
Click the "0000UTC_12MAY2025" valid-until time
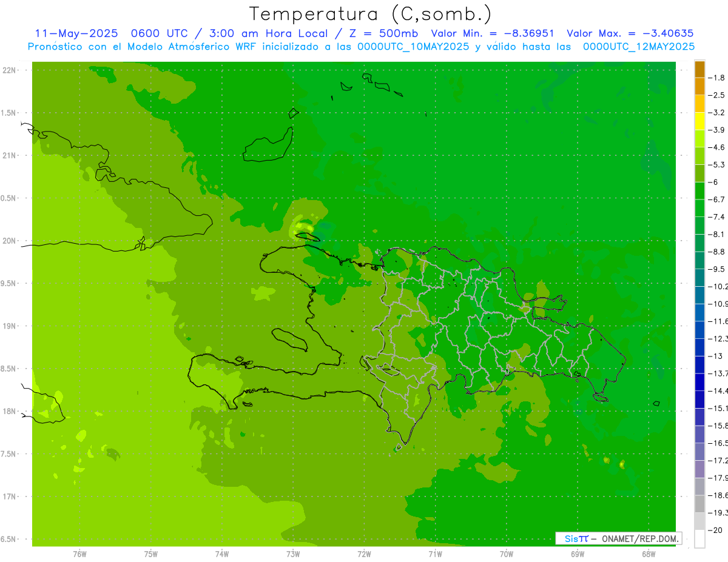639,46
